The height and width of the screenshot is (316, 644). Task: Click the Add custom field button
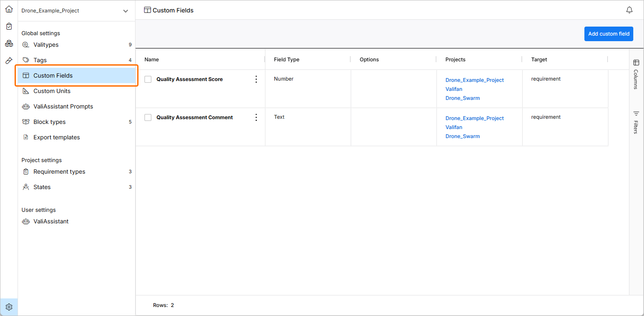pyautogui.click(x=608, y=34)
